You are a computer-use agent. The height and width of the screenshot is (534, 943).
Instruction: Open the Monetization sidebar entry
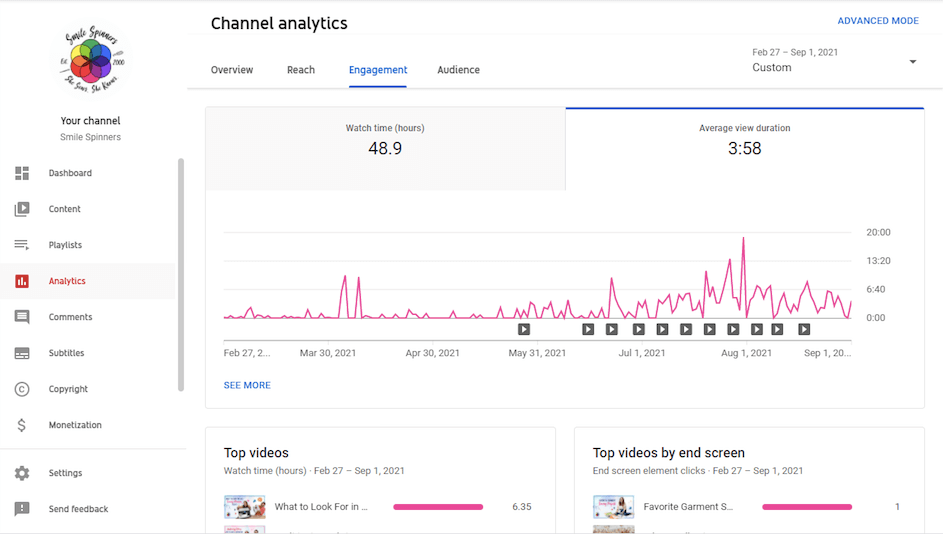(x=75, y=425)
